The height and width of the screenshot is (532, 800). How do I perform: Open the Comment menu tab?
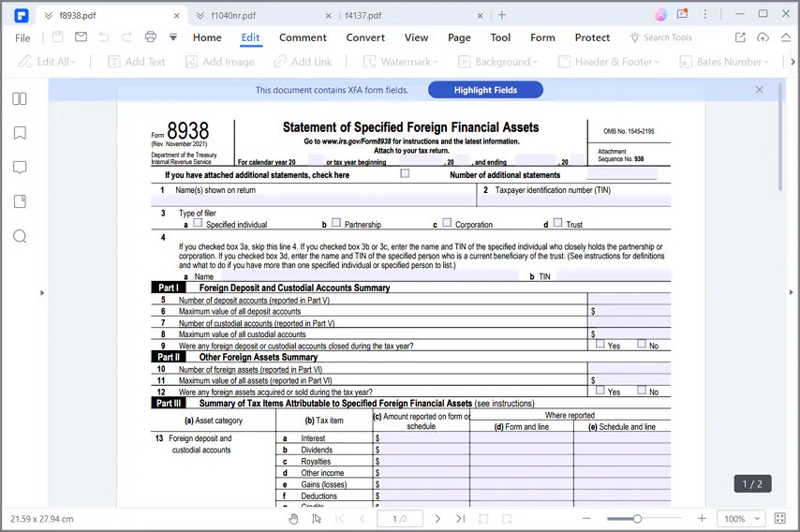pyautogui.click(x=303, y=37)
